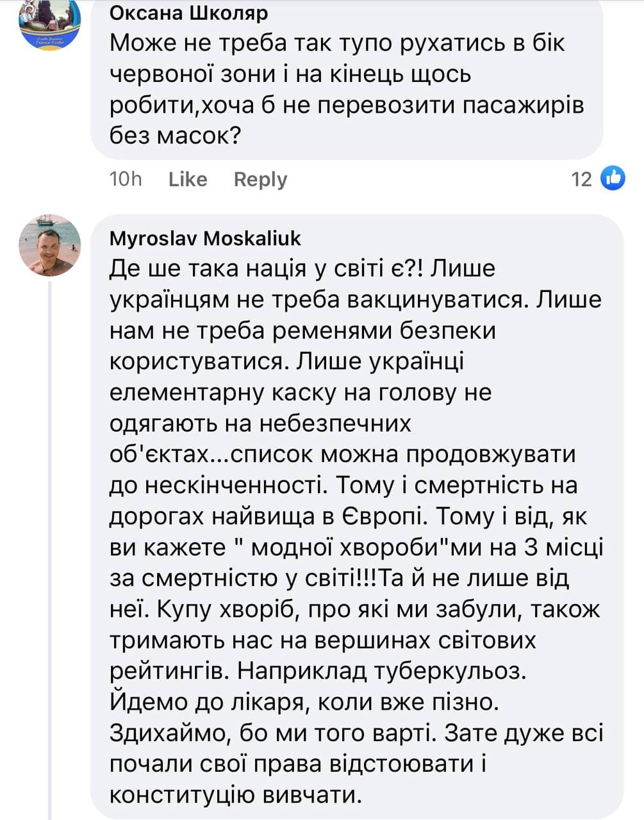Open the 12 reactions count

pyautogui.click(x=581, y=179)
